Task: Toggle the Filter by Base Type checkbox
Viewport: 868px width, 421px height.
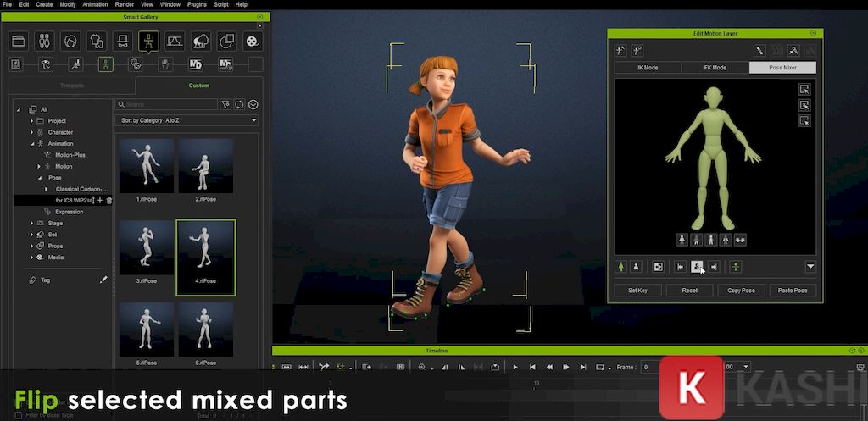Action: [19, 415]
